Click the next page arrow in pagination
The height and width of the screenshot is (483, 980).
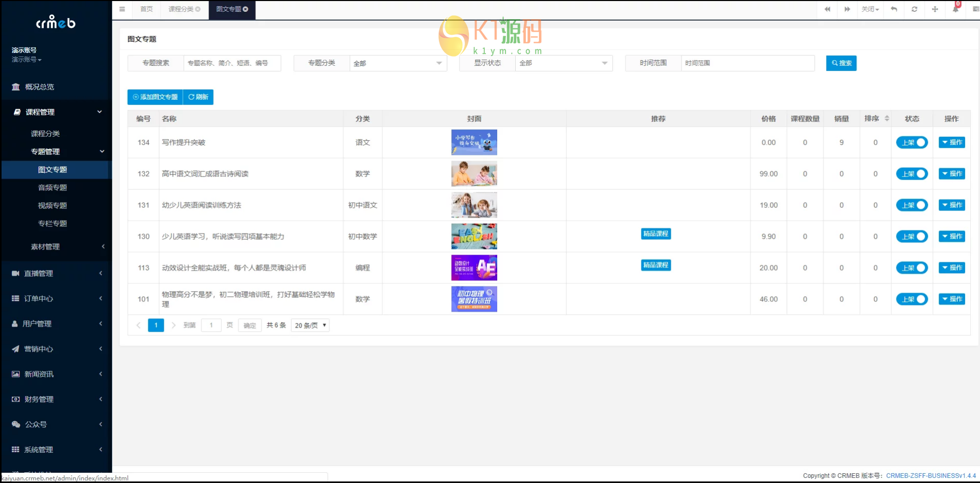point(173,326)
